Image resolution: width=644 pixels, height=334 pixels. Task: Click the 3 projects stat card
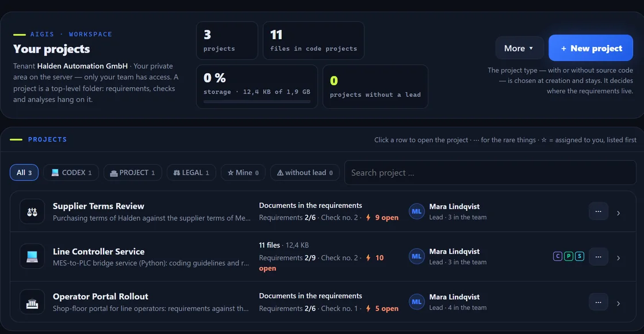227,40
